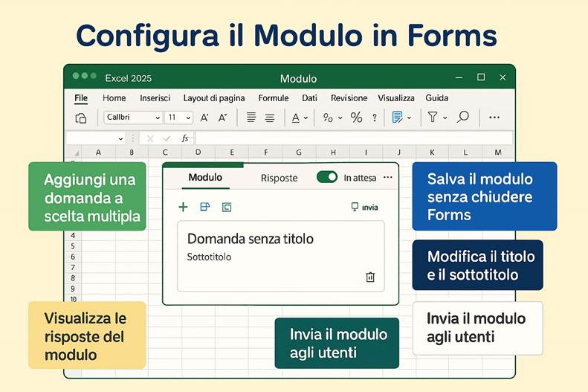Switch to the Modulo tab in form
588x392 pixels.
click(205, 178)
